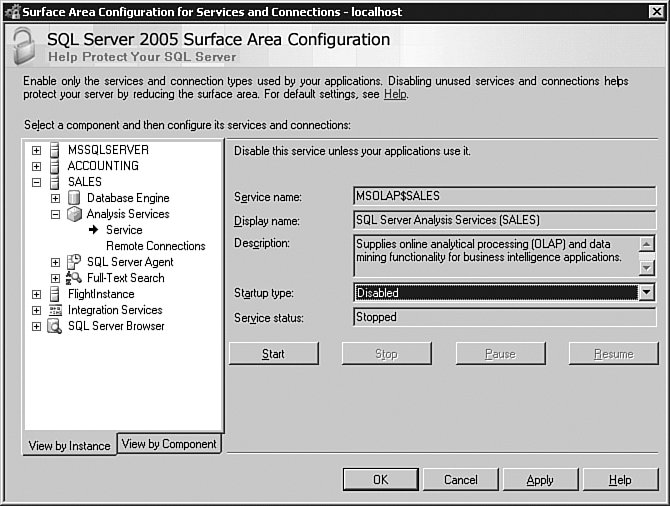Screen dimensions: 670x506
Task: Click the Integration Services icon
Action: point(56,310)
